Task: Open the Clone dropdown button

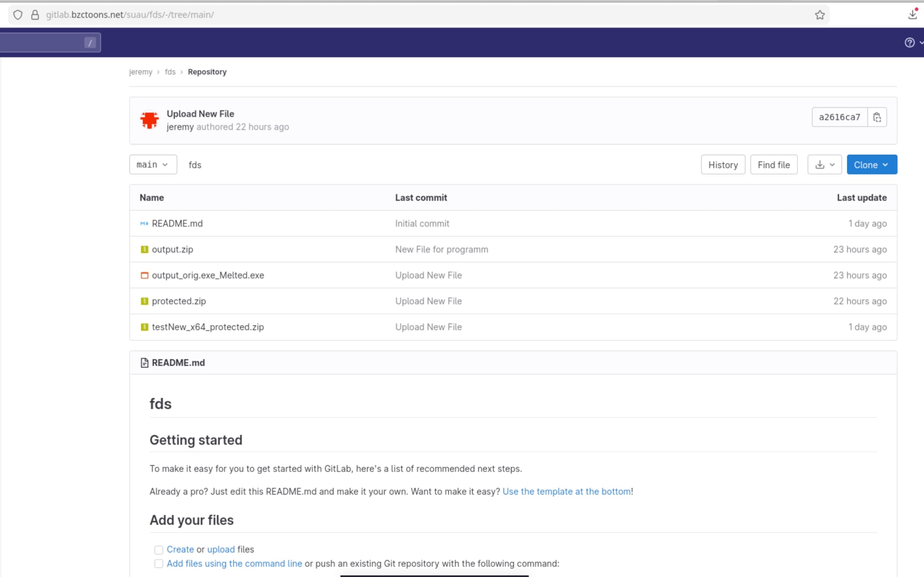Action: pyautogui.click(x=871, y=165)
